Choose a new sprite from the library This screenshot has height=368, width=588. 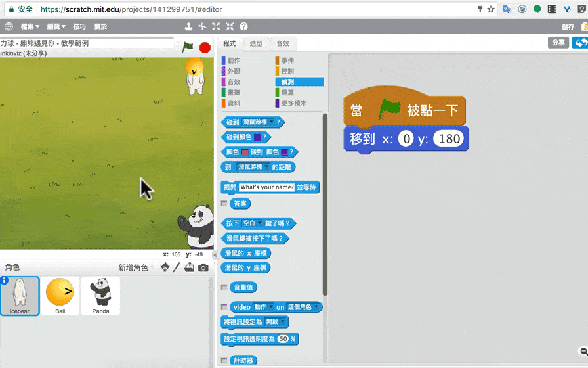point(165,267)
